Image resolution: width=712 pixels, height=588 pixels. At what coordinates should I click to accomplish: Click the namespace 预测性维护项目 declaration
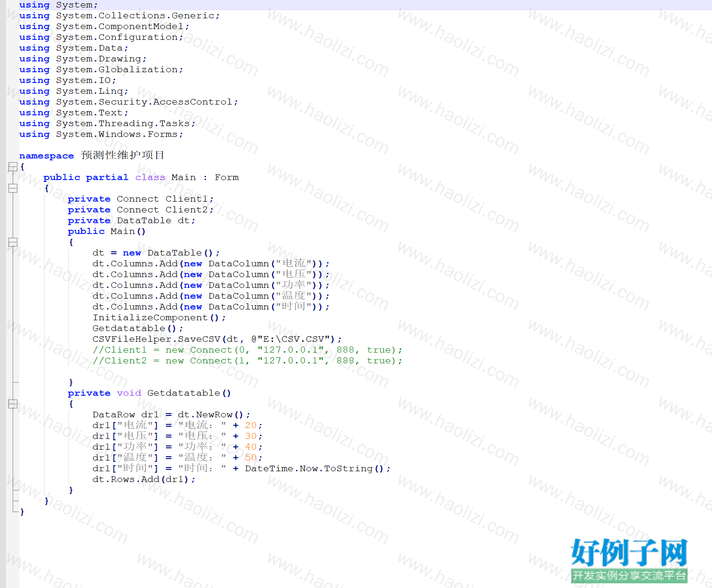tap(92, 155)
